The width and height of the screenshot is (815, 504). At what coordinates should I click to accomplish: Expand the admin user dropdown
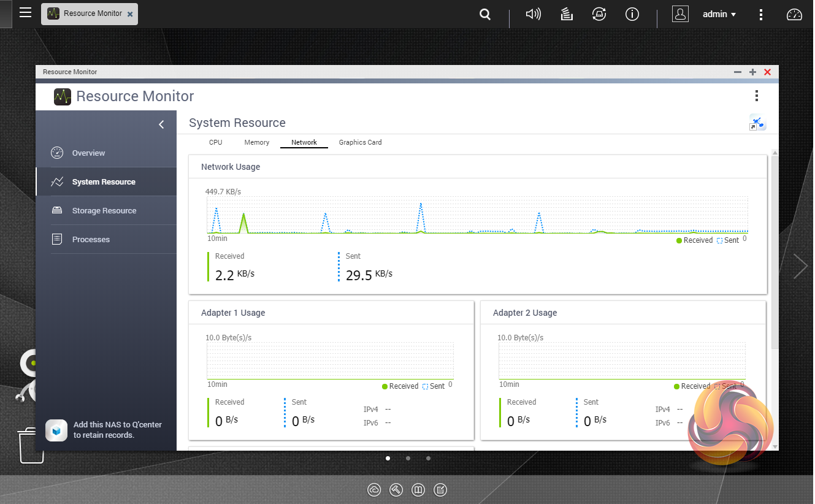tap(719, 14)
